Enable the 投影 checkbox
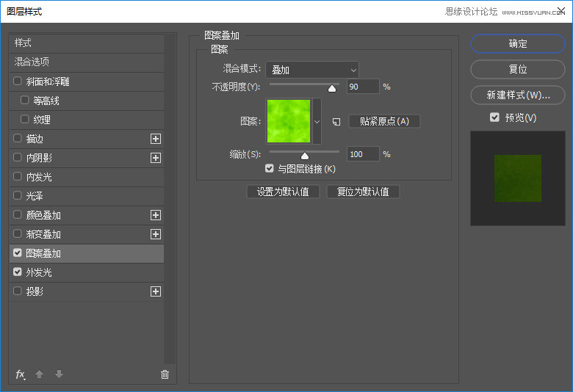This screenshot has height=392, width=573. (17, 291)
